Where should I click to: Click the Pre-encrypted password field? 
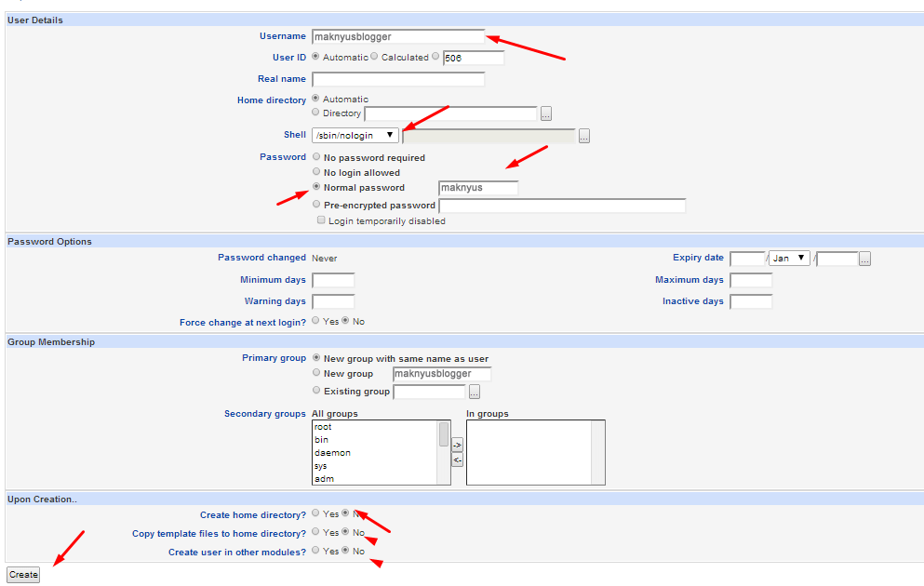click(x=562, y=206)
